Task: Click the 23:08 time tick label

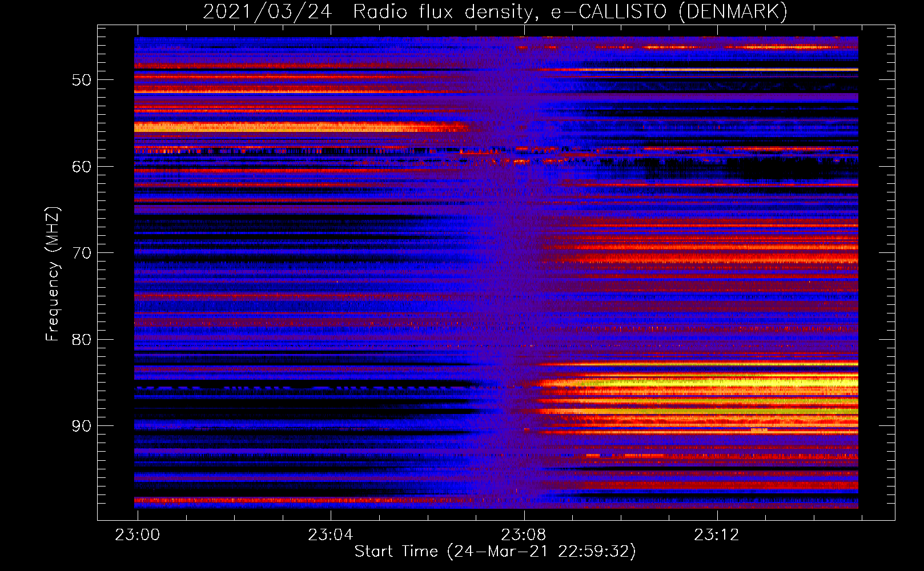Action: (524, 535)
